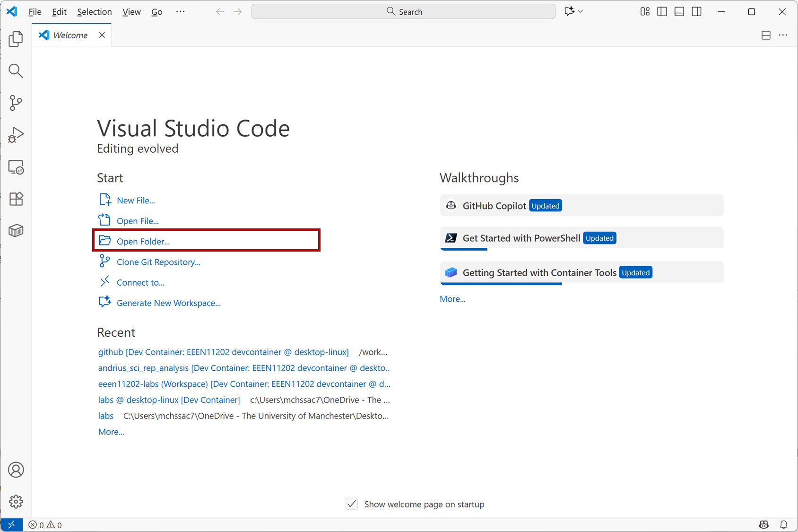Toggle the bottom panel layout button

pos(679,11)
